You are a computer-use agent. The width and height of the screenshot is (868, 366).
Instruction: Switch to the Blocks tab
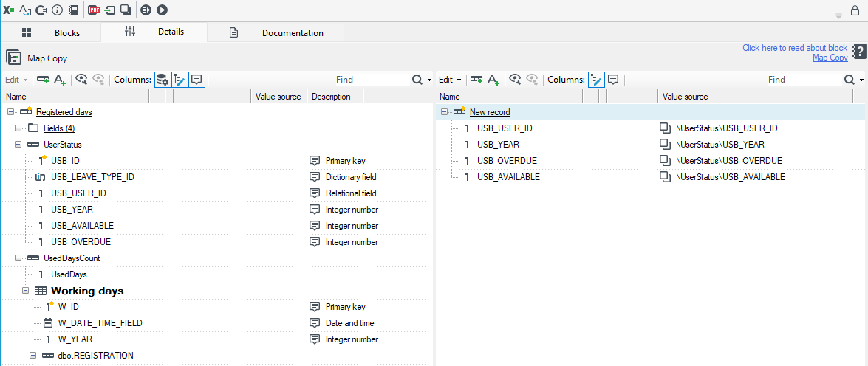click(51, 32)
